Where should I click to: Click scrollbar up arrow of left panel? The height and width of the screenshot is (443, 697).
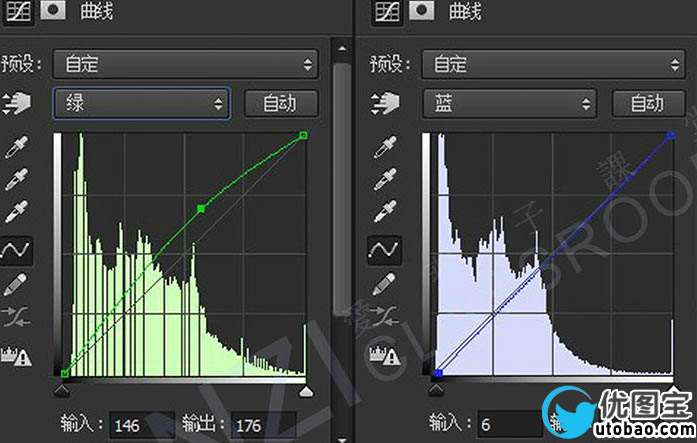[x=342, y=48]
